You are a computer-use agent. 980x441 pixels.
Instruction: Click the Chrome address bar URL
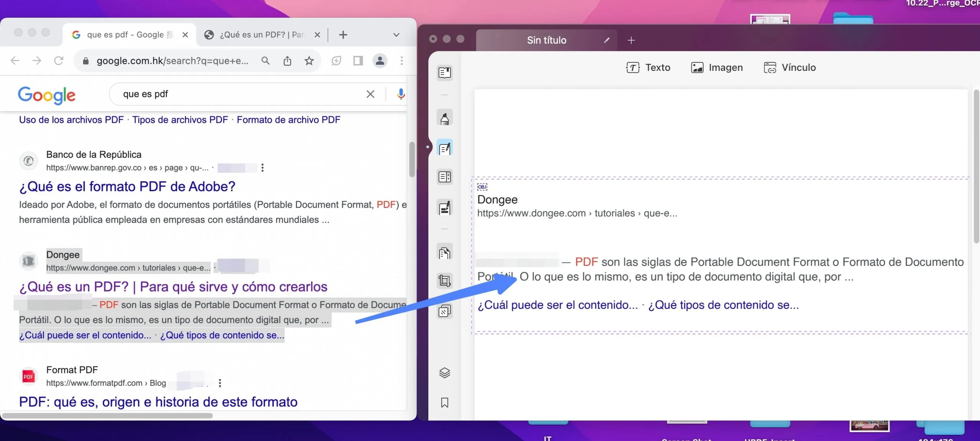(172, 61)
